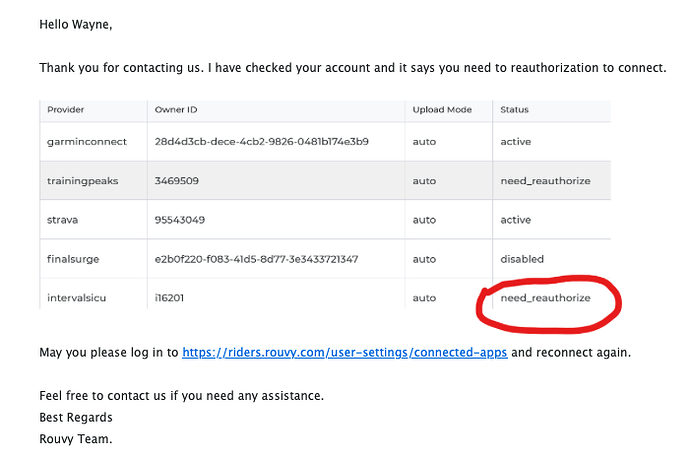This screenshot has width=690, height=458.
Task: Click owner ID i16201
Action: [169, 298]
